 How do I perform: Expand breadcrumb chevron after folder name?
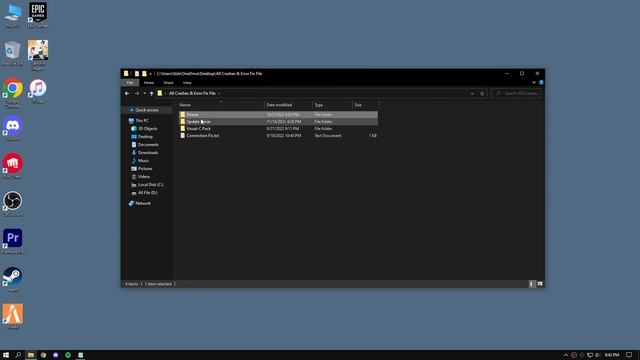tap(219, 93)
